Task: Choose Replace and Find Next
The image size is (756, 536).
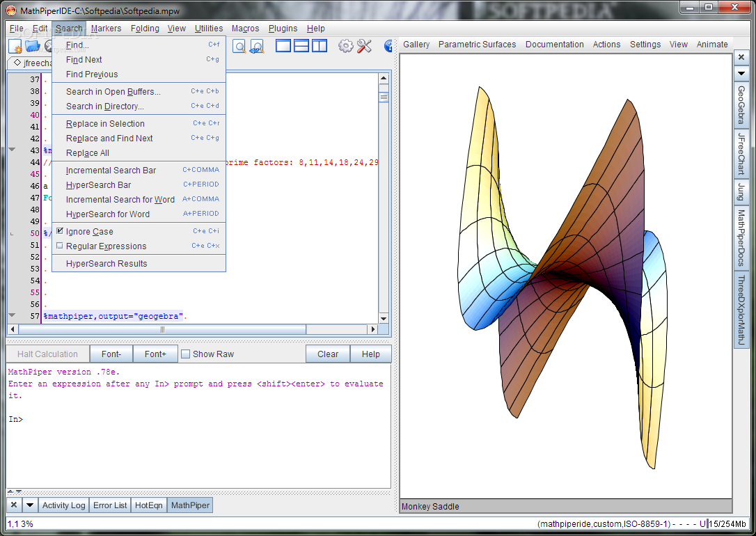Action: [x=139, y=139]
